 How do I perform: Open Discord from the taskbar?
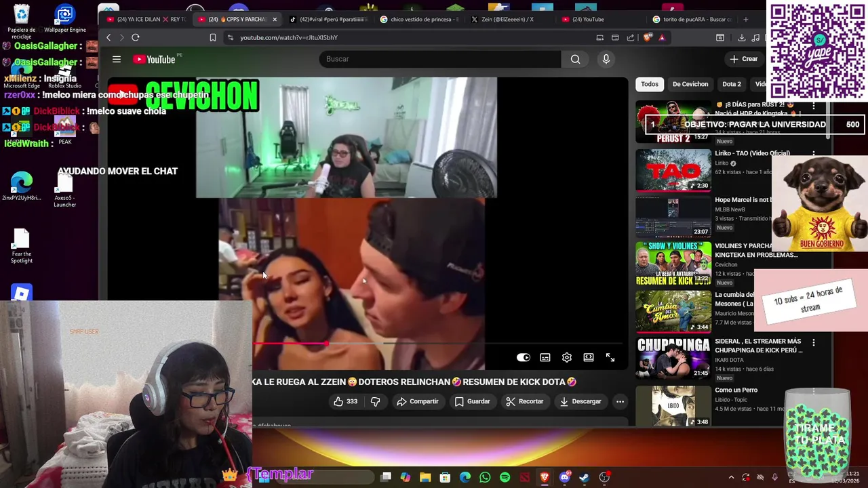564,478
